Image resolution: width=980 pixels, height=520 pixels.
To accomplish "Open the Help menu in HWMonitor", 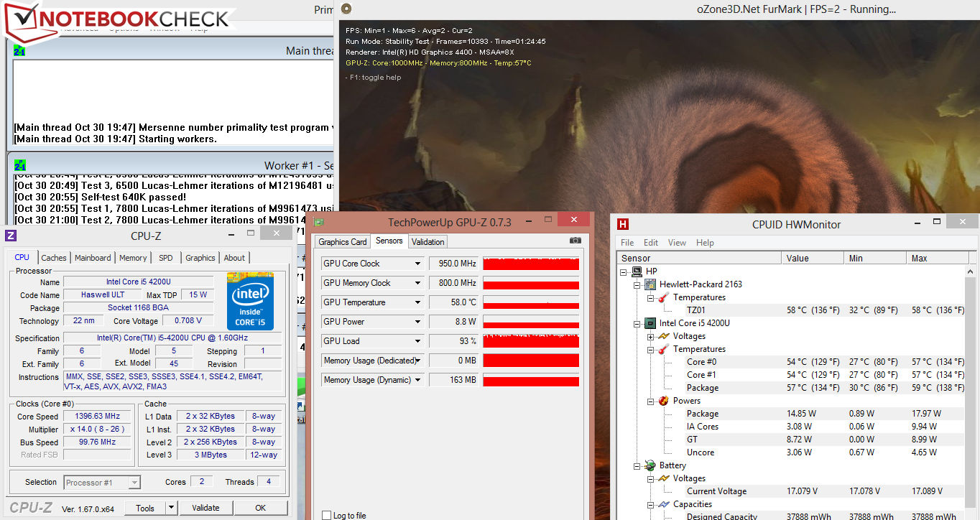I will coord(706,243).
